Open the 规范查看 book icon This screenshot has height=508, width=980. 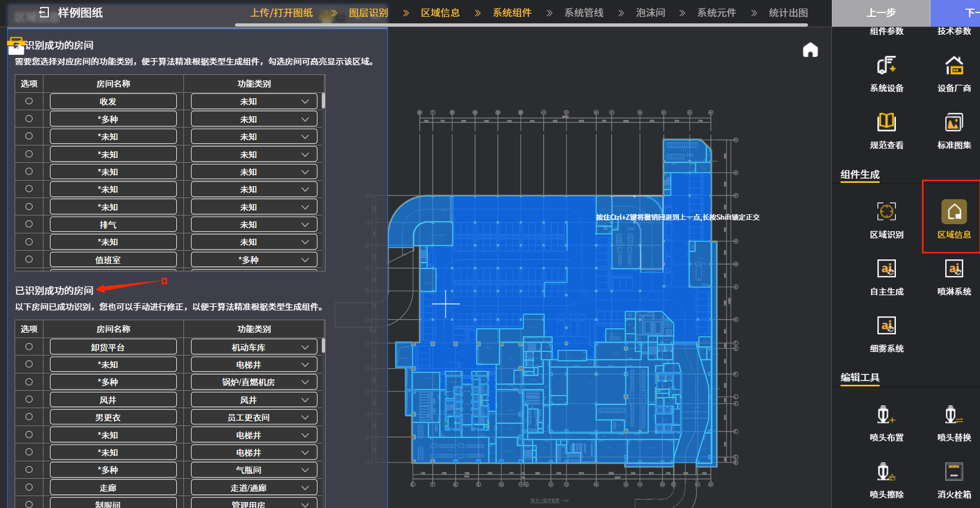pyautogui.click(x=886, y=123)
